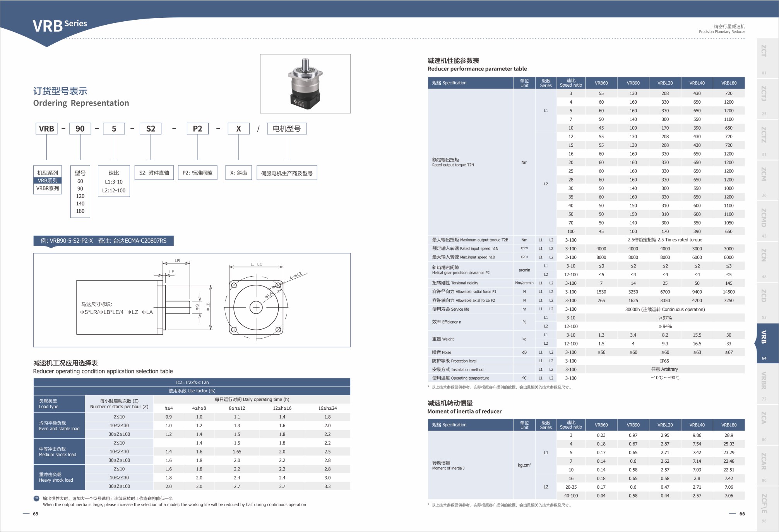
Task: Click the 90 model code box
Action: [x=80, y=128]
